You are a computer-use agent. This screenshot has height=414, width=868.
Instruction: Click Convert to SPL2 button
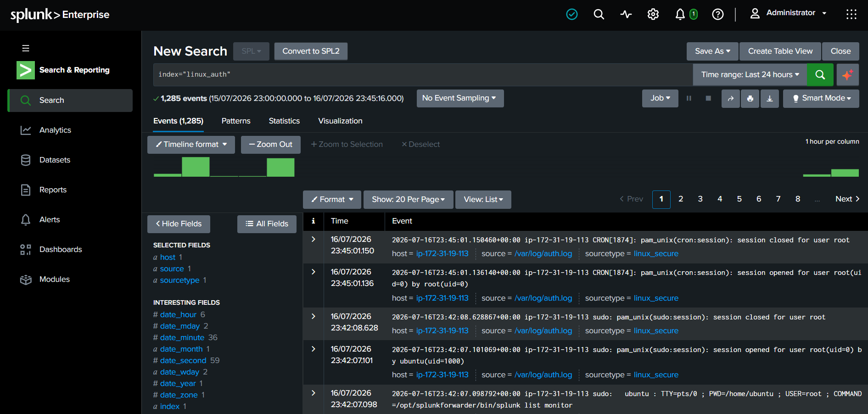coord(311,51)
